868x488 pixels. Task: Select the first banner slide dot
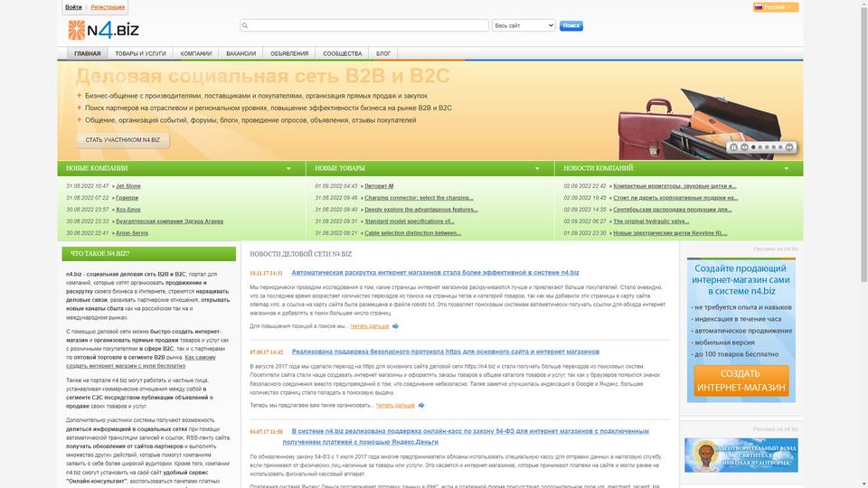point(753,147)
